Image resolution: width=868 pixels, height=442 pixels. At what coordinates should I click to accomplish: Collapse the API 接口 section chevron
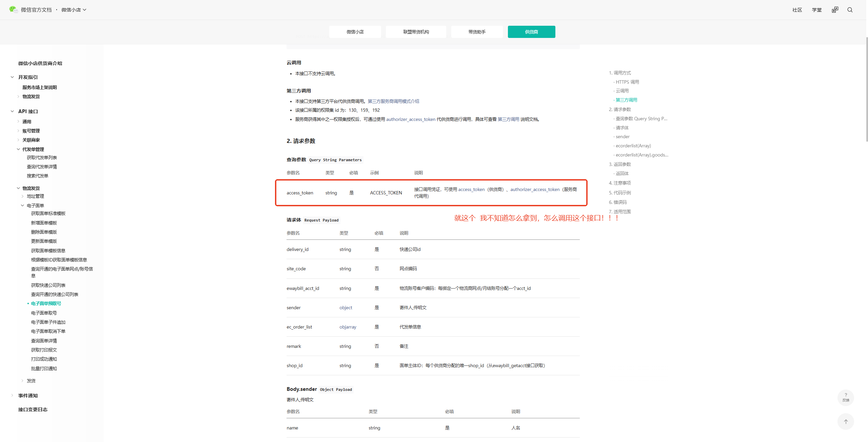12,111
